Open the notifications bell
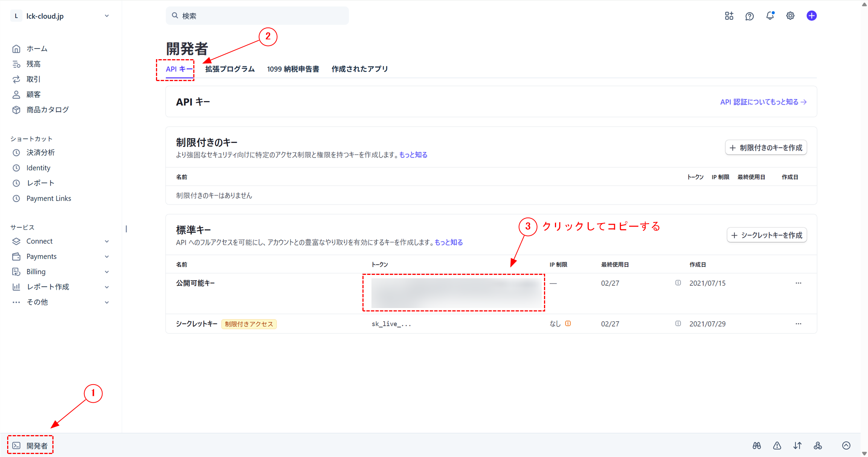The width and height of the screenshot is (868, 457). pyautogui.click(x=770, y=16)
